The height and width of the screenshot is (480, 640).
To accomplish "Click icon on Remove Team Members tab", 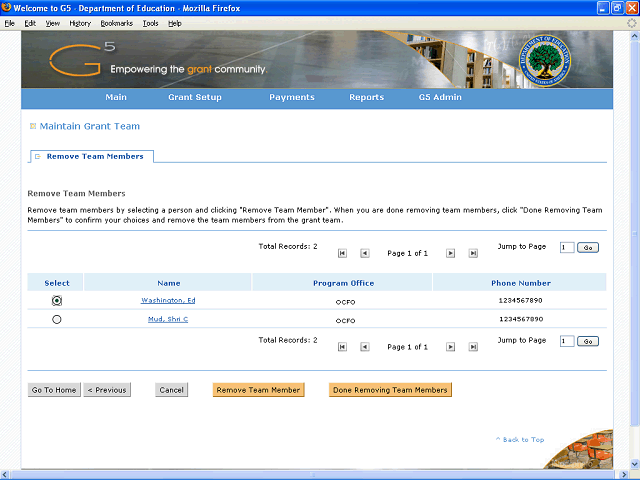I will pos(38,157).
